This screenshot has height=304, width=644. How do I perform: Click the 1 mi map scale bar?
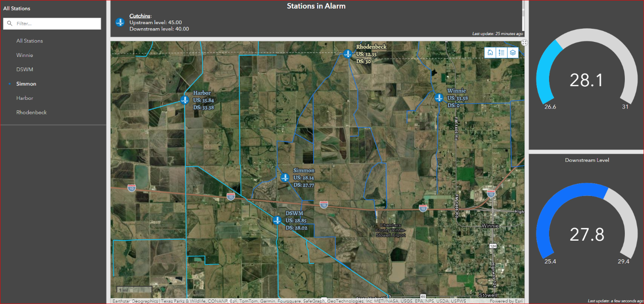tap(134, 289)
